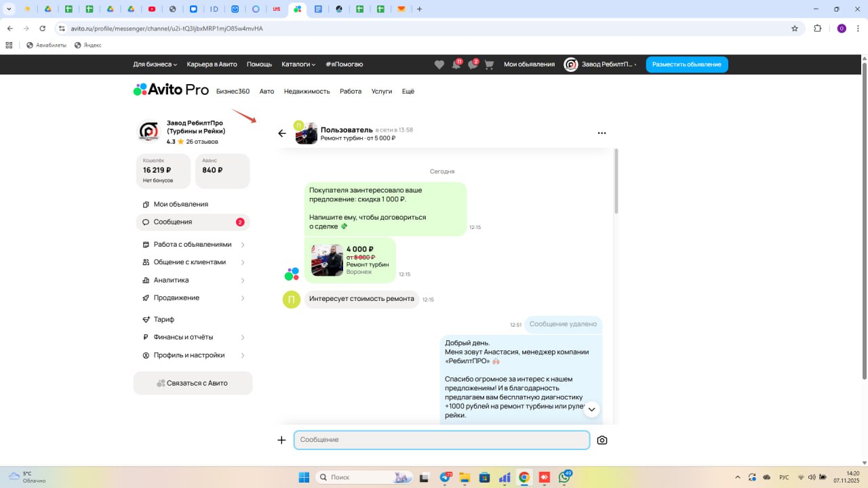
Task: Click the Сообщение message input field
Action: coord(441,440)
